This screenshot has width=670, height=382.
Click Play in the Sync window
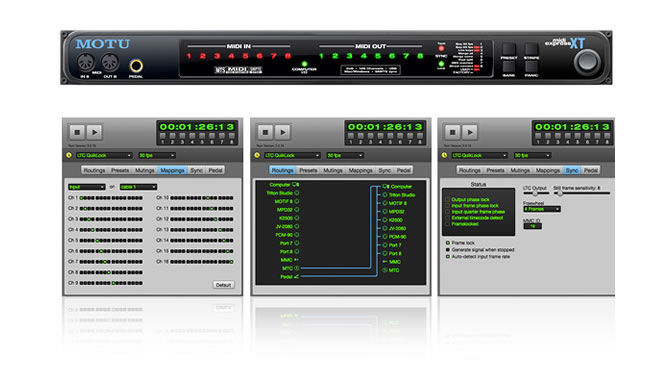click(470, 132)
